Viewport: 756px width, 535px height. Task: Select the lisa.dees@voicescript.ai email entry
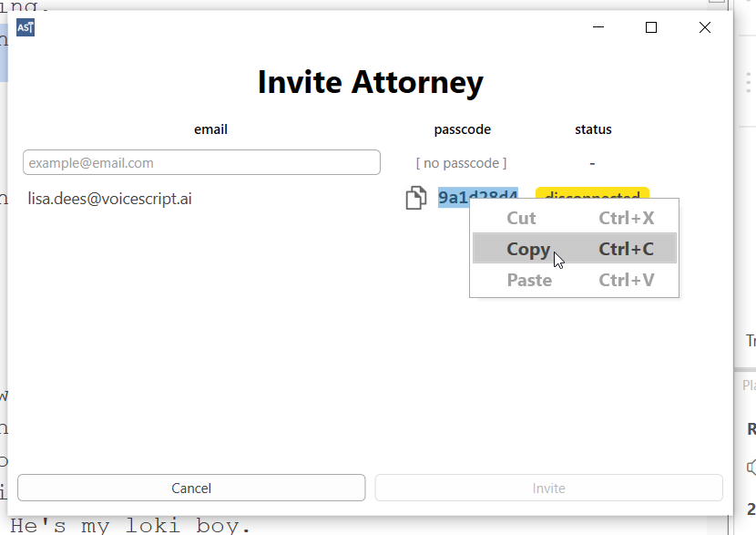109,198
